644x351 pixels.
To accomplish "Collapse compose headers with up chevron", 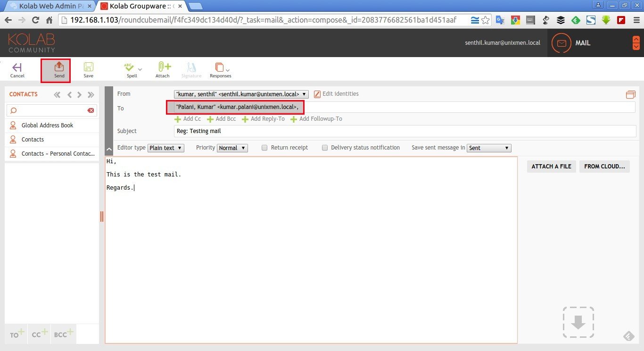I will click(109, 150).
